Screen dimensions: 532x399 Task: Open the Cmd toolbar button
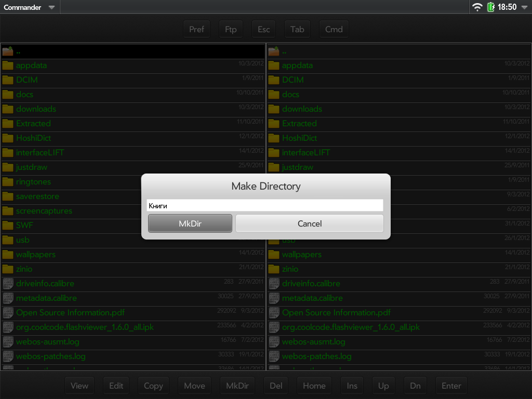(334, 29)
